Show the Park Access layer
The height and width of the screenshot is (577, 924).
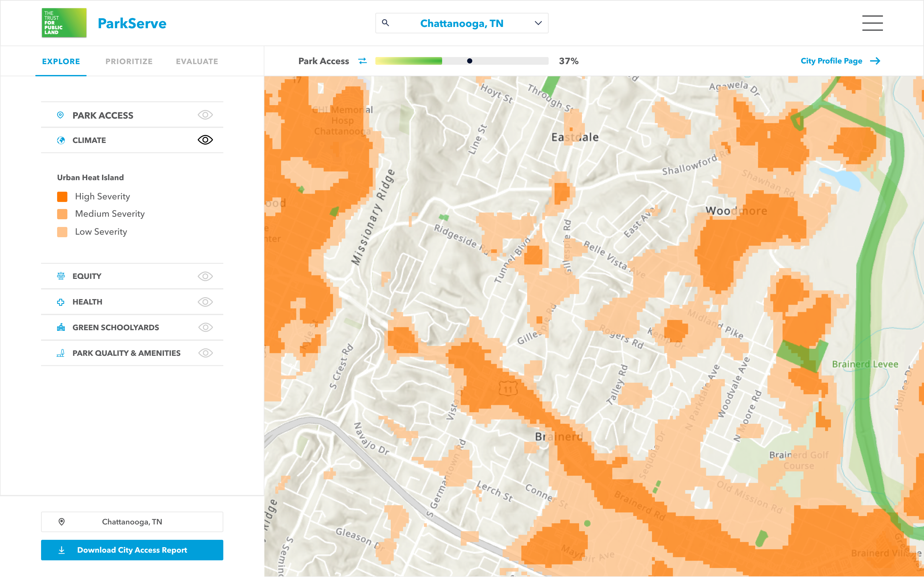[x=205, y=115]
